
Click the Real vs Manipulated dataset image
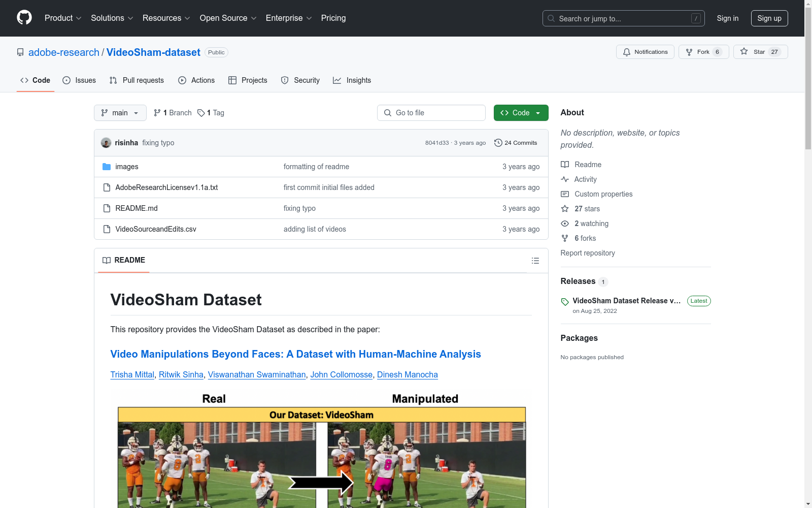[321, 449]
